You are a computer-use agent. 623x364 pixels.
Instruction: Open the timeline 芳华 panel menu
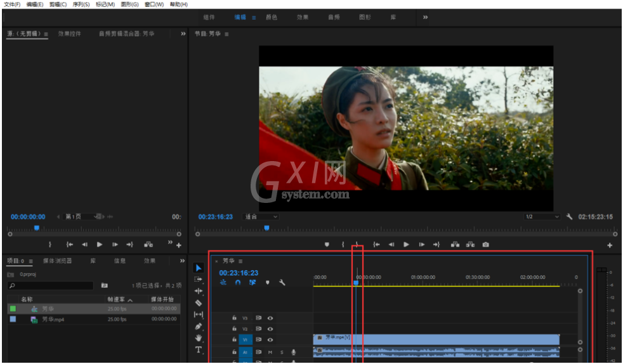(240, 261)
